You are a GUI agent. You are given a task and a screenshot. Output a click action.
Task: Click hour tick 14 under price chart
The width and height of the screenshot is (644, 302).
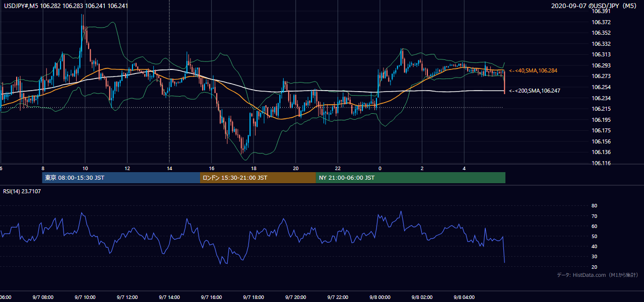tap(169, 168)
